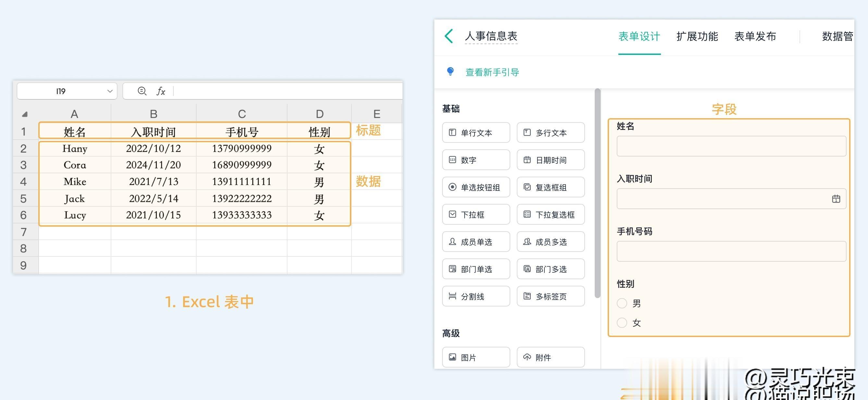Screen dimensions: 868x400
Task: Click the fx insert function icon
Action: [x=161, y=91]
